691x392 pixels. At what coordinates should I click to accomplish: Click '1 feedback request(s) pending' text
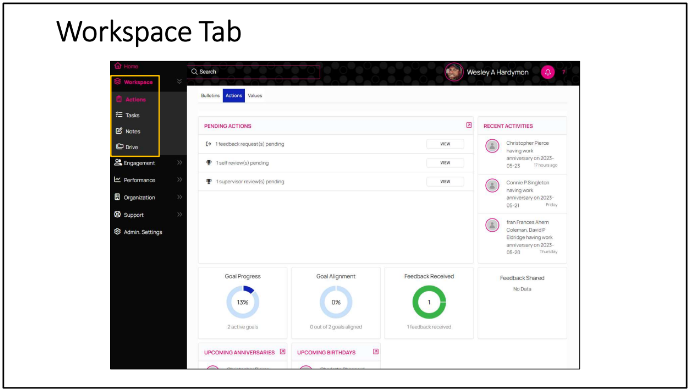250,144
